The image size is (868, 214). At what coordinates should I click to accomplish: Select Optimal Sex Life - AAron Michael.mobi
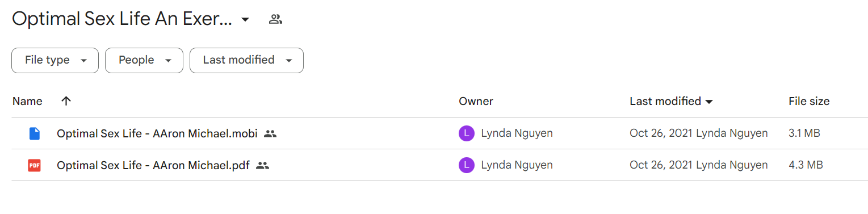(x=157, y=134)
